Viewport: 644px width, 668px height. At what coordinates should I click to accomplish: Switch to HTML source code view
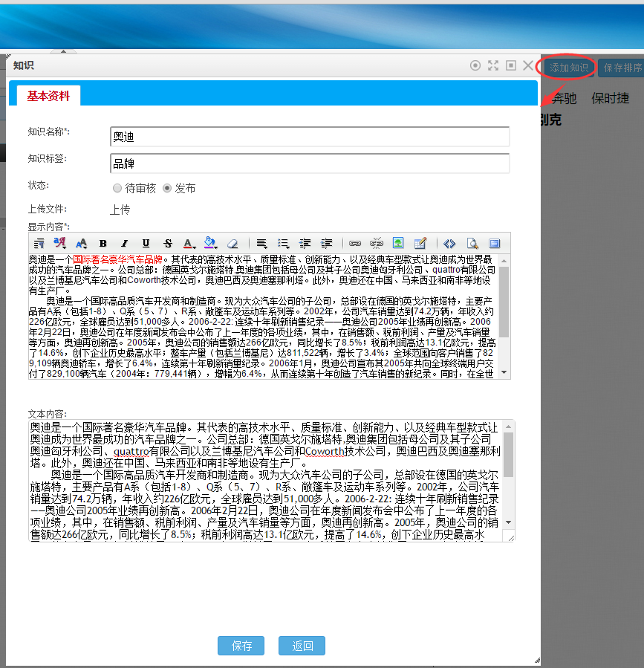pyautogui.click(x=449, y=243)
